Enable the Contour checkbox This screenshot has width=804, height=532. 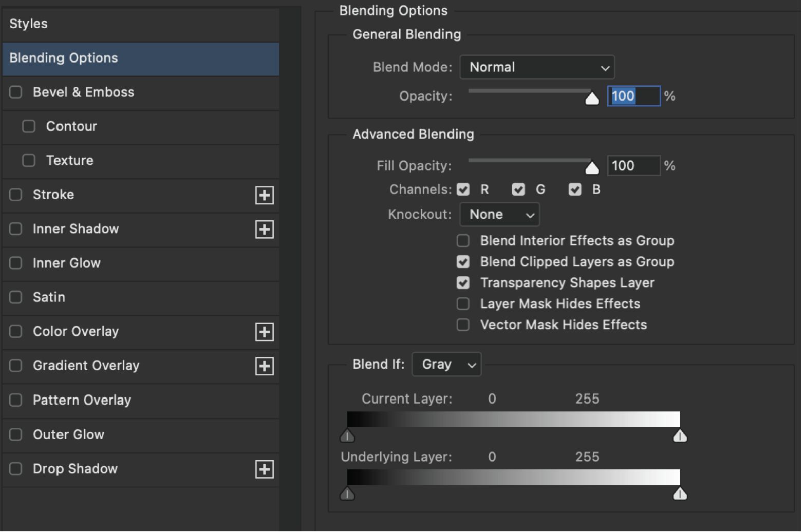pyautogui.click(x=29, y=126)
